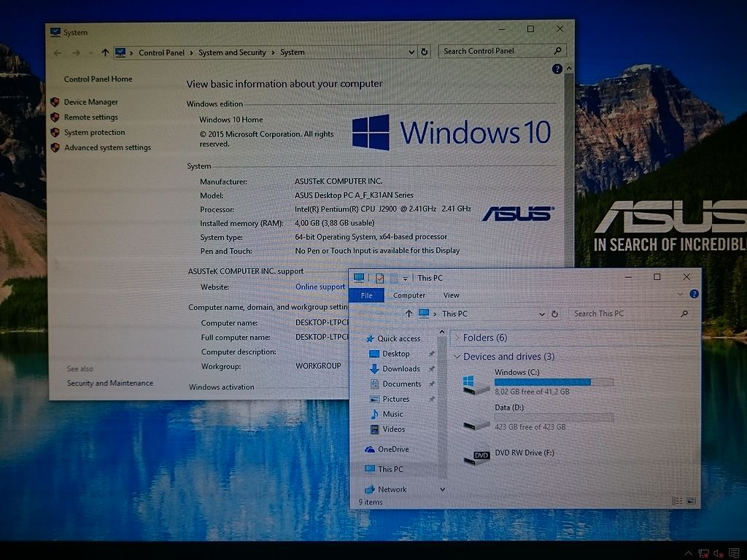Go to Control Panel Home

click(98, 79)
